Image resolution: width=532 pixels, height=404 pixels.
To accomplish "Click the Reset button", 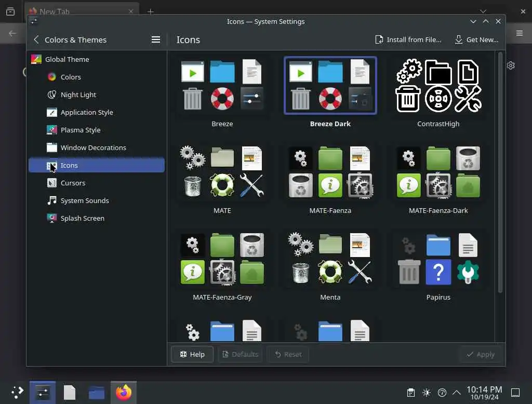I will 288,355.
